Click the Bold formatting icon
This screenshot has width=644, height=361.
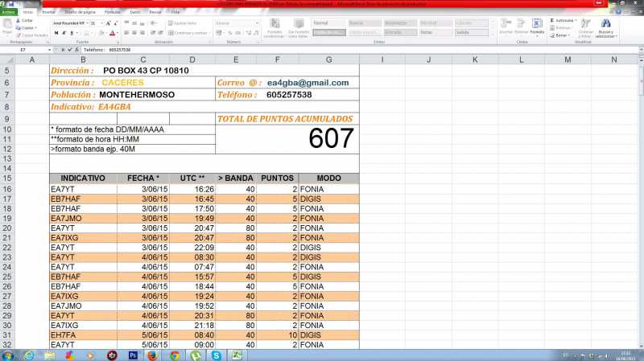(55, 33)
